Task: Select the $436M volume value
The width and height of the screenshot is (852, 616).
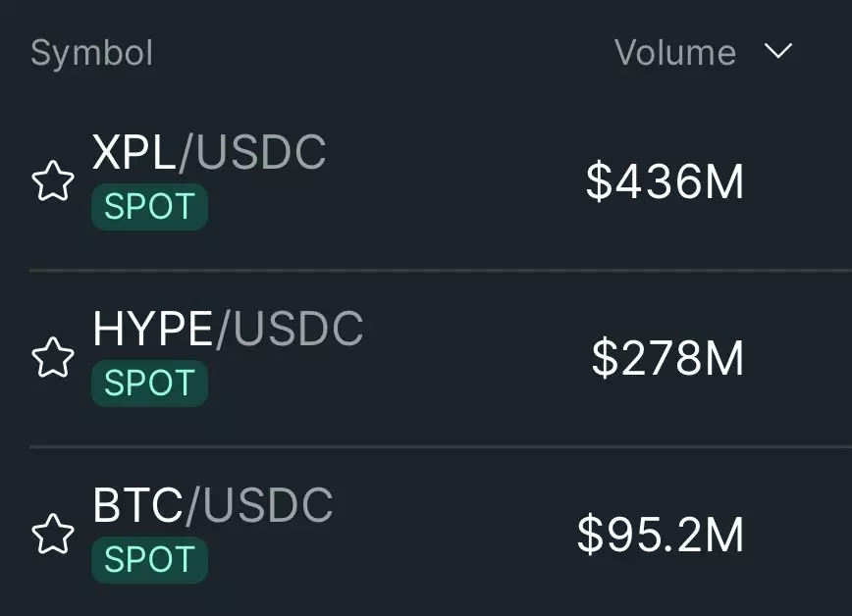Action: 665,181
